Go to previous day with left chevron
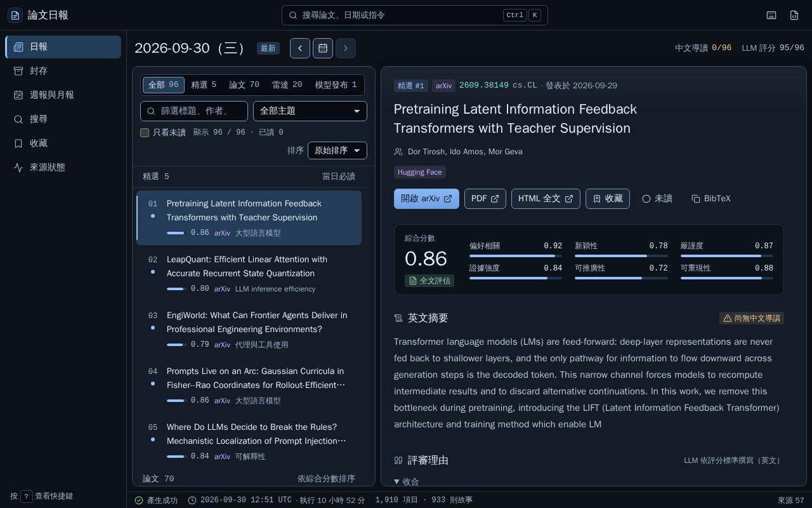The height and width of the screenshot is (508, 812). (x=300, y=48)
